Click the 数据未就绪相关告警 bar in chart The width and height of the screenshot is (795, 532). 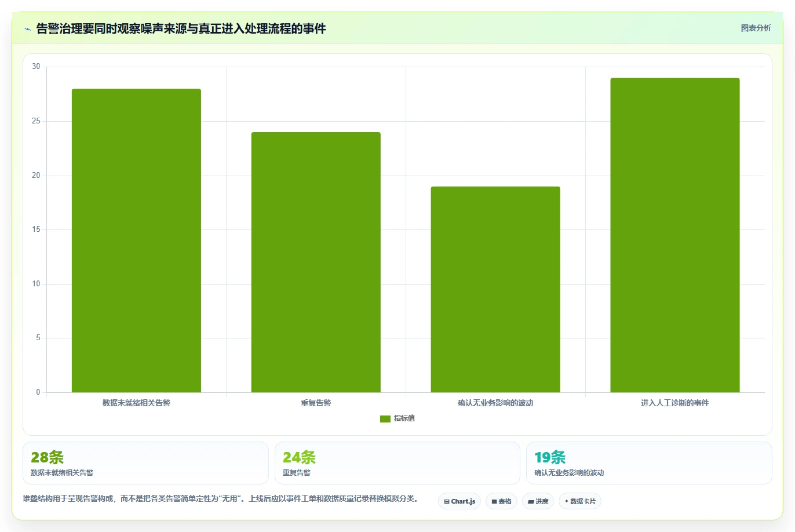point(136,241)
